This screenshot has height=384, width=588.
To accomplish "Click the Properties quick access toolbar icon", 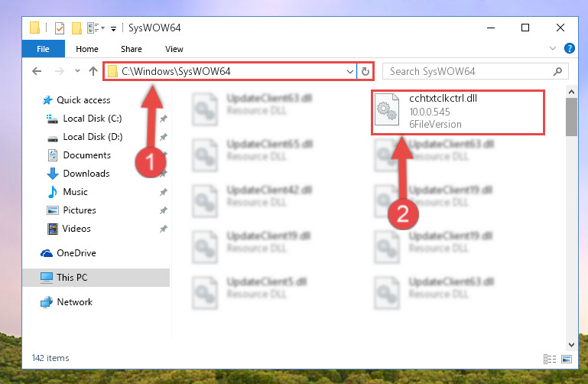I will pyautogui.click(x=60, y=28).
